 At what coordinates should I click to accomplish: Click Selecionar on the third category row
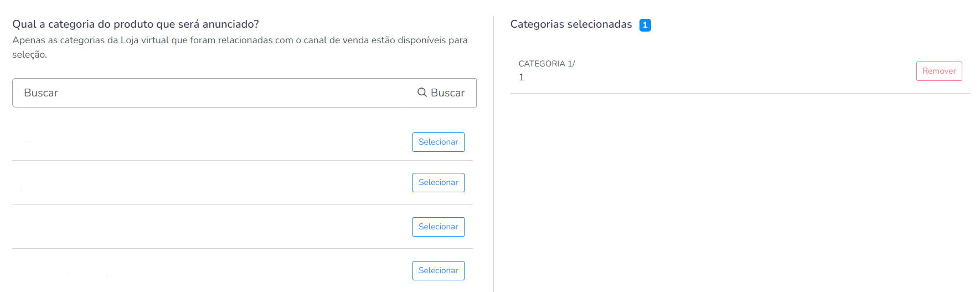click(x=438, y=227)
